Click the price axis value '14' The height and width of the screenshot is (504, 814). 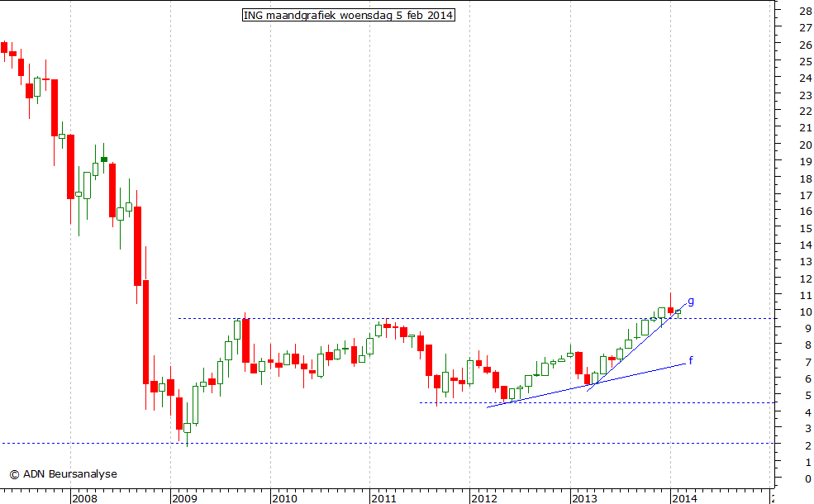click(806, 245)
